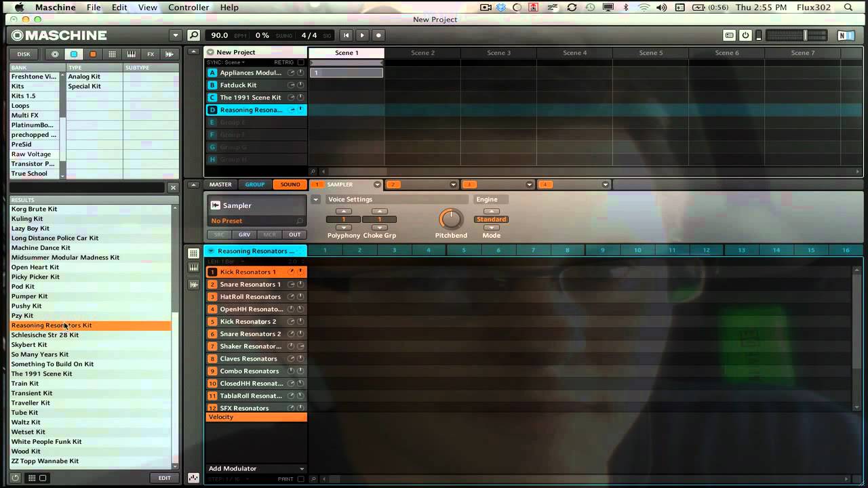The width and height of the screenshot is (868, 488).
Task: Toggle group B pad for Fatduck Kit
Action: click(x=212, y=85)
